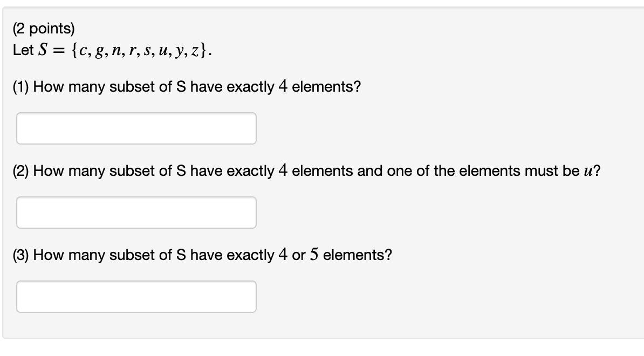This screenshot has width=644, height=356.
Task: Click the "(3)" question number label
Action: [x=20, y=255]
